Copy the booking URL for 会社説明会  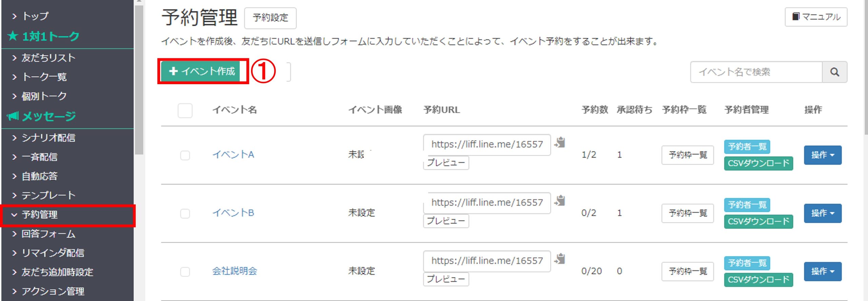[560, 259]
